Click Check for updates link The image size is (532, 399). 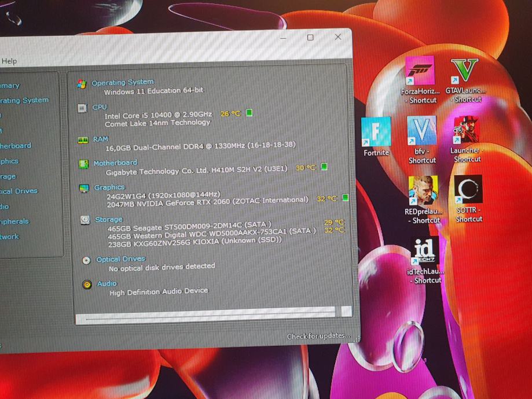[318, 336]
